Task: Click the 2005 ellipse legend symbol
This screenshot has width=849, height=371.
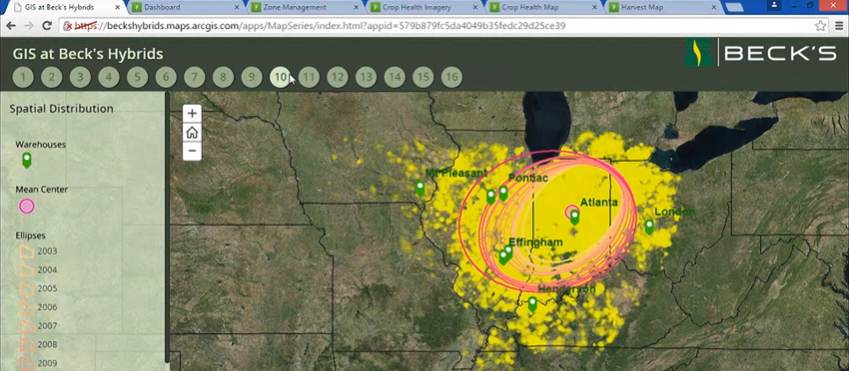Action: pos(27,289)
